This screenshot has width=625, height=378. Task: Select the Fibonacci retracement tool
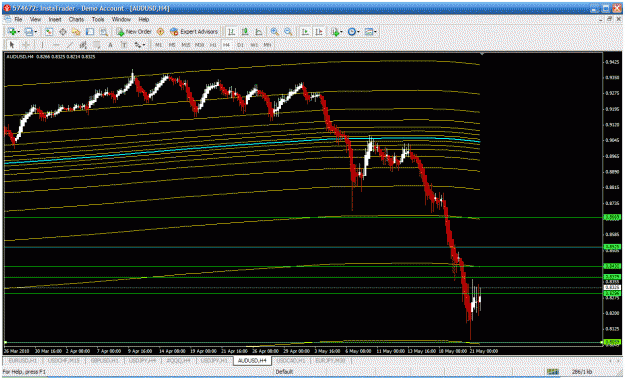coord(96,45)
